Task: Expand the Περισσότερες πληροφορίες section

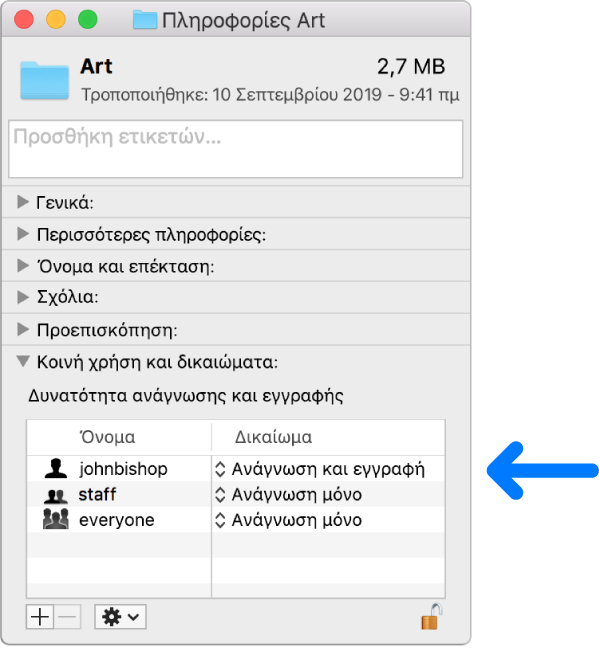Action: [22, 234]
